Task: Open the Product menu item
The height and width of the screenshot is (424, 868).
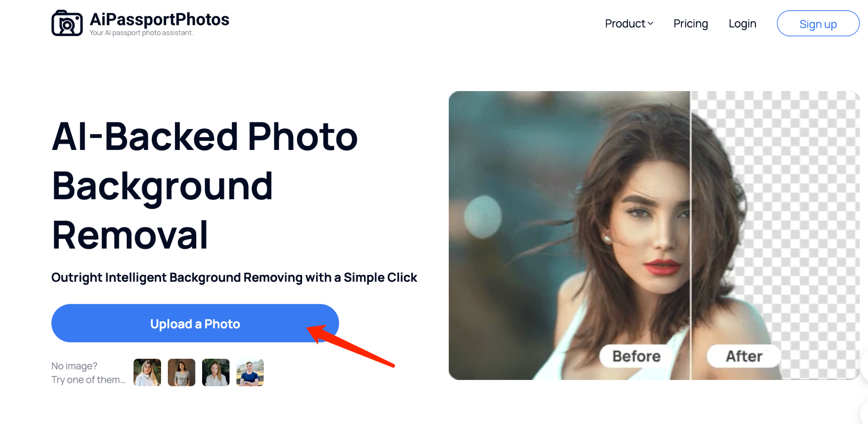Action: [625, 24]
